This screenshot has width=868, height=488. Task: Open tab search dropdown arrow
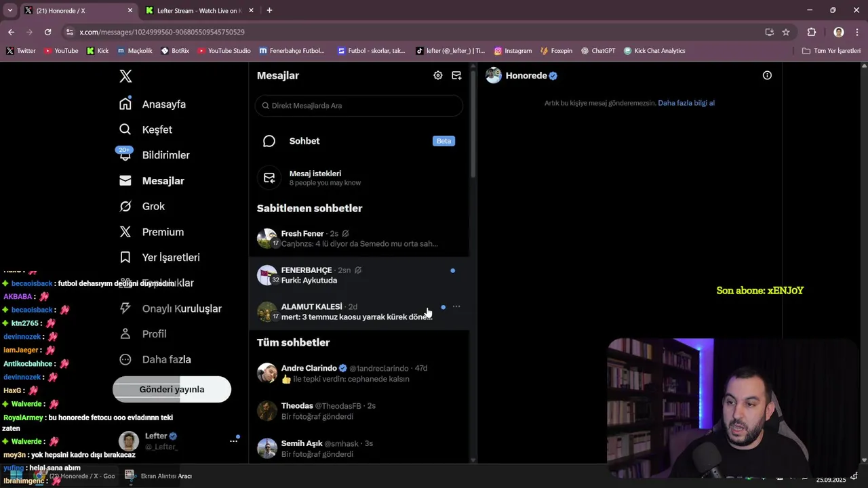point(9,10)
